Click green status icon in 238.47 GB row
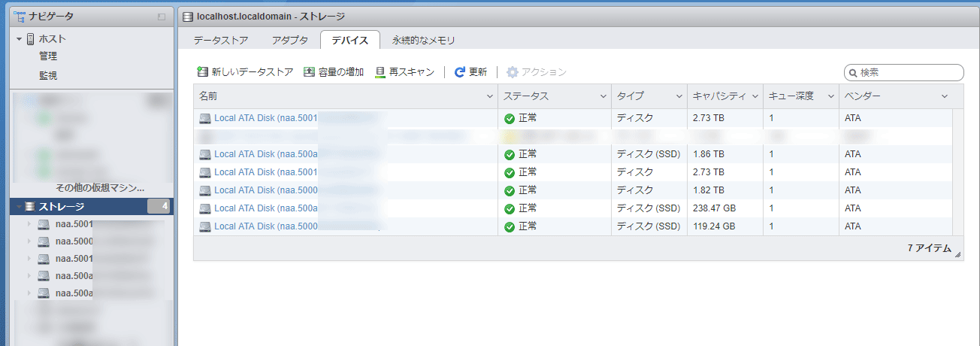The width and height of the screenshot is (980, 346). [x=510, y=208]
